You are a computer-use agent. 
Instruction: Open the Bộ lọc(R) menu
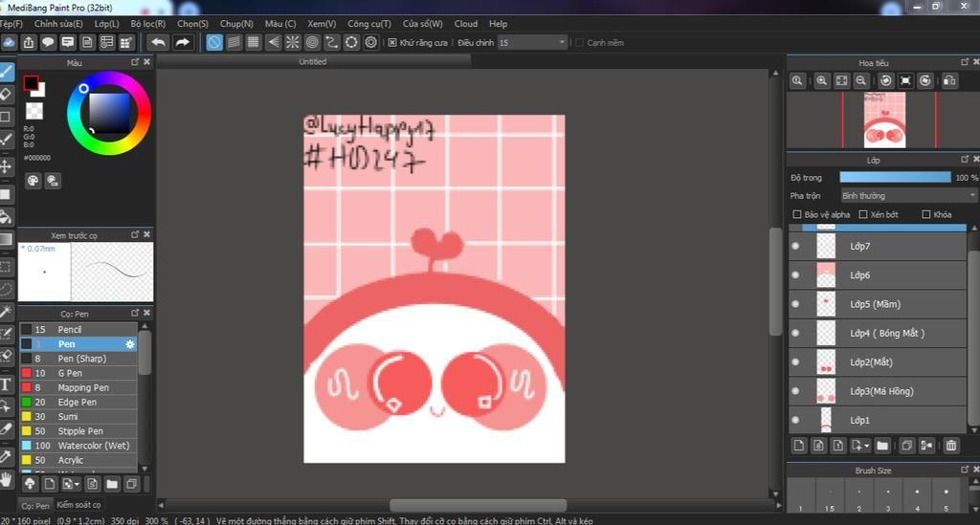click(x=148, y=24)
